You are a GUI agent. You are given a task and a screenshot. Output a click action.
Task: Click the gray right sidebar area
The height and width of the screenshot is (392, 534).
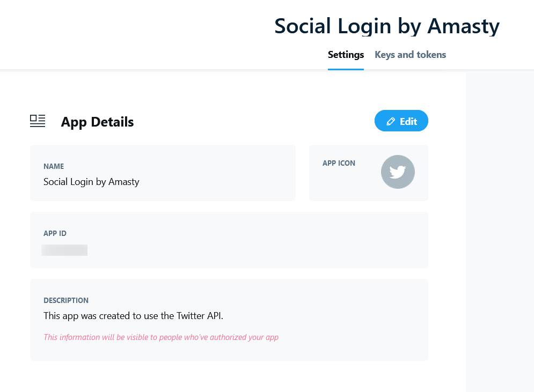[500, 231]
